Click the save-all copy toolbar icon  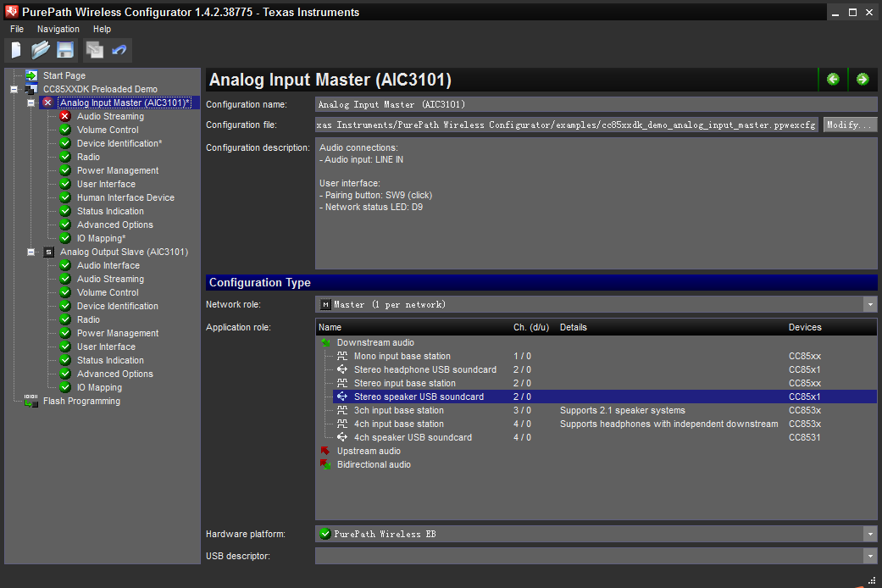pos(95,51)
